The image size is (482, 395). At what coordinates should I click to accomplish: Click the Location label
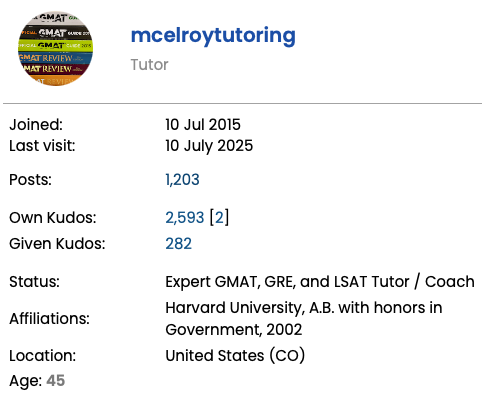point(43,356)
